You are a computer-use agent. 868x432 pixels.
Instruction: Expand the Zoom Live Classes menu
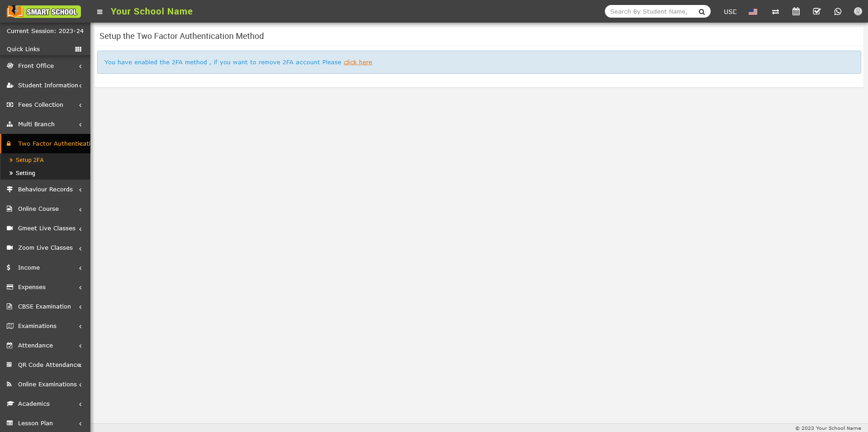[x=45, y=248]
